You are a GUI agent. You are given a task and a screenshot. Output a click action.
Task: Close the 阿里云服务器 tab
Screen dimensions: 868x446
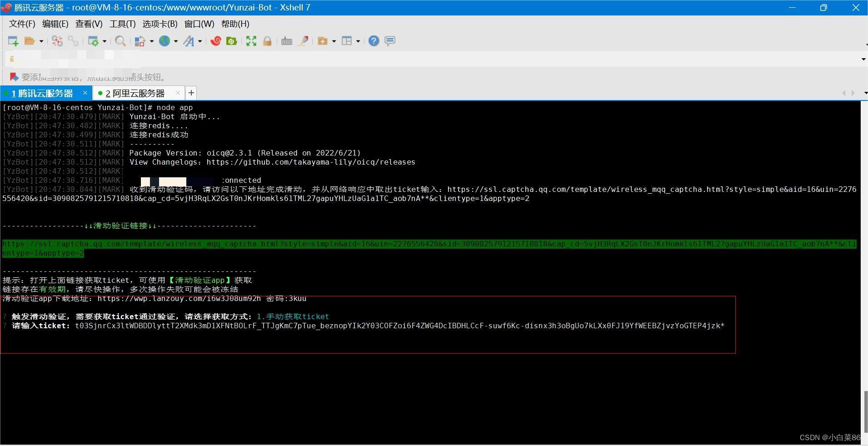pyautogui.click(x=178, y=93)
